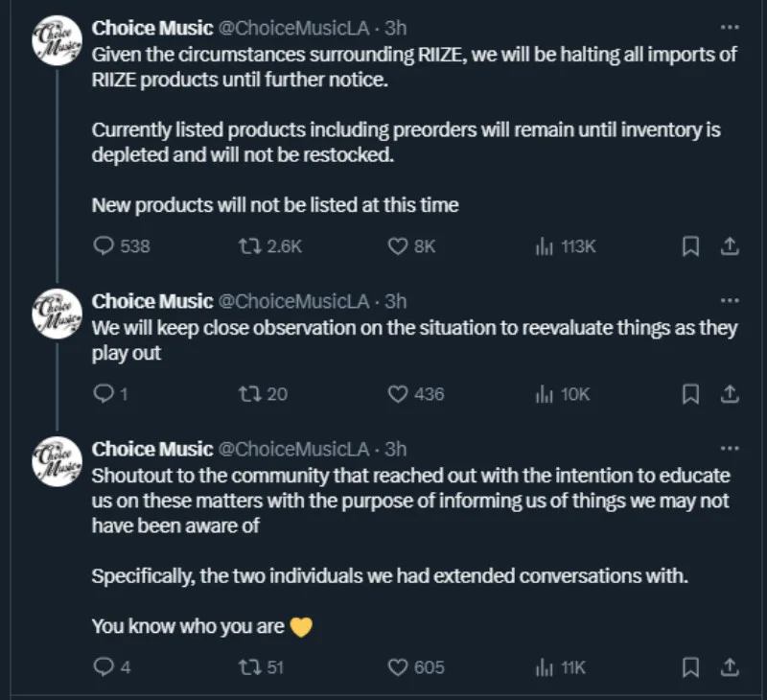Retweet the tweet with 20 reposts
The image size is (767, 700).
(249, 394)
